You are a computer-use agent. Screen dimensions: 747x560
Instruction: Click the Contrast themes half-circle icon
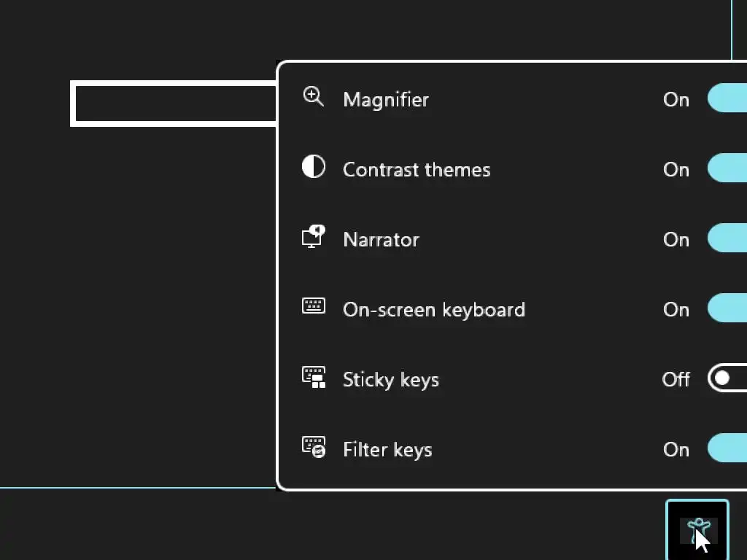click(x=314, y=167)
